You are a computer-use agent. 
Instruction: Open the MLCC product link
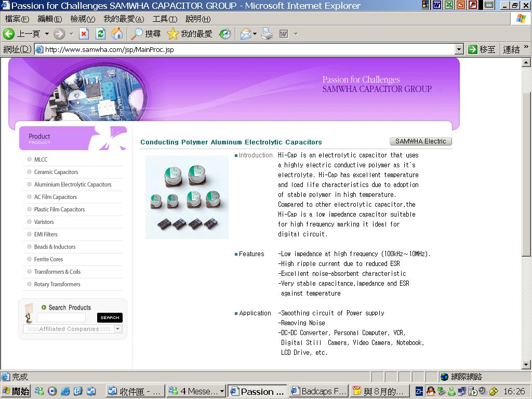41,159
